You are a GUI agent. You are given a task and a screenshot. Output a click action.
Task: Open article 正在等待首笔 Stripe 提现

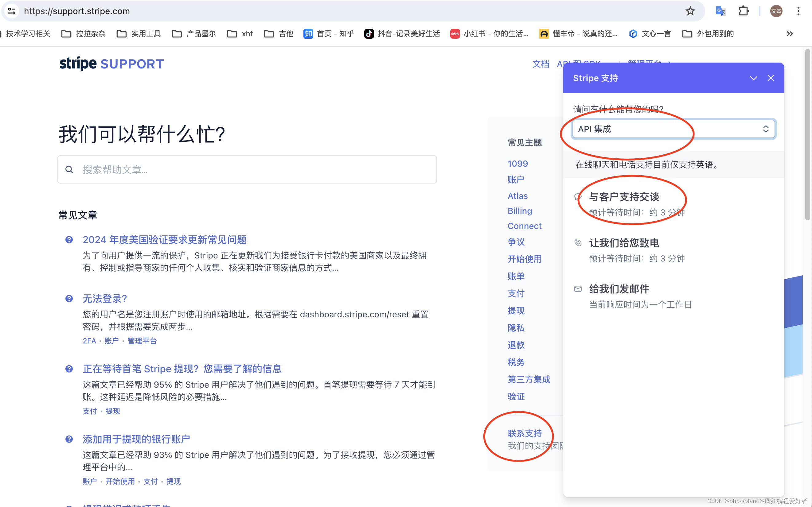182,369
